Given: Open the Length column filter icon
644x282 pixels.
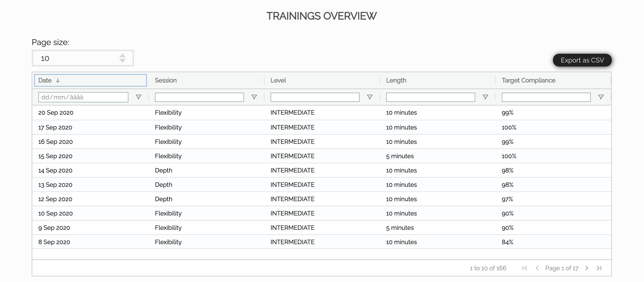Looking at the screenshot, I should point(485,97).
